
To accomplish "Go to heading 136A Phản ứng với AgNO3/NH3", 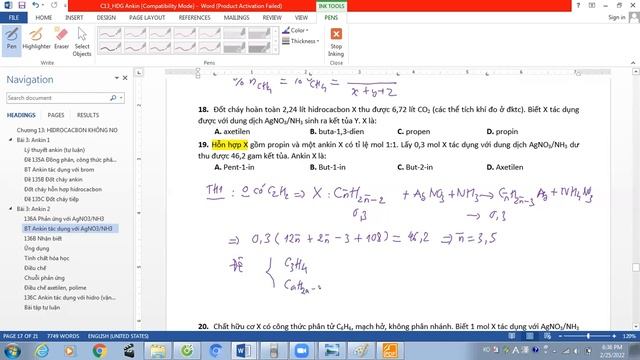I will 64,219.
